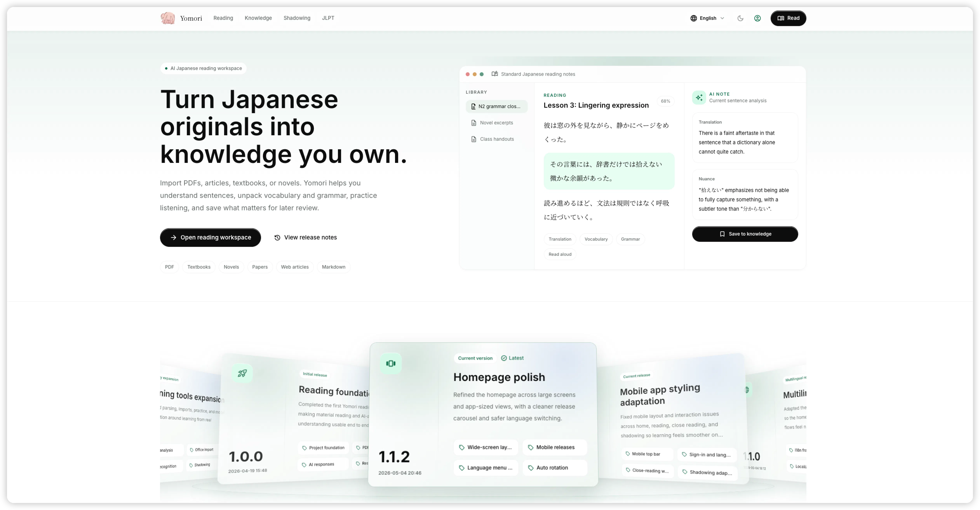Click the file icon next to Class handouts
Viewport: 980px width, 510px height.
click(474, 139)
